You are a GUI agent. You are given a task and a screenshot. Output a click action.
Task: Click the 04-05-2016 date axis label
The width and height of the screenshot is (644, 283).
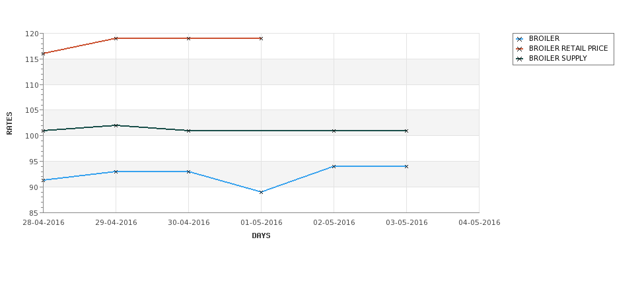click(480, 223)
